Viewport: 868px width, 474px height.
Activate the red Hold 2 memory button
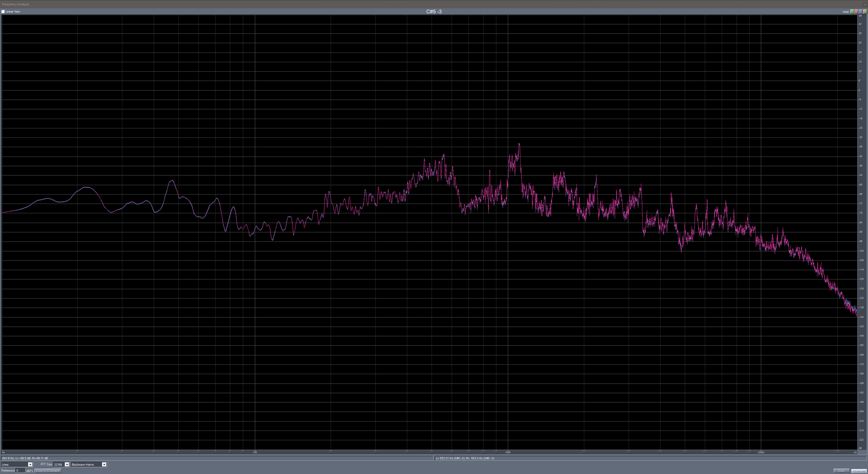(856, 12)
